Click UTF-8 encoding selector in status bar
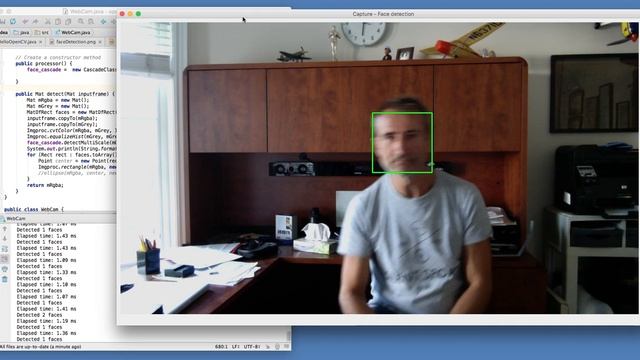Viewport: 640px width, 360px height. (x=251, y=347)
